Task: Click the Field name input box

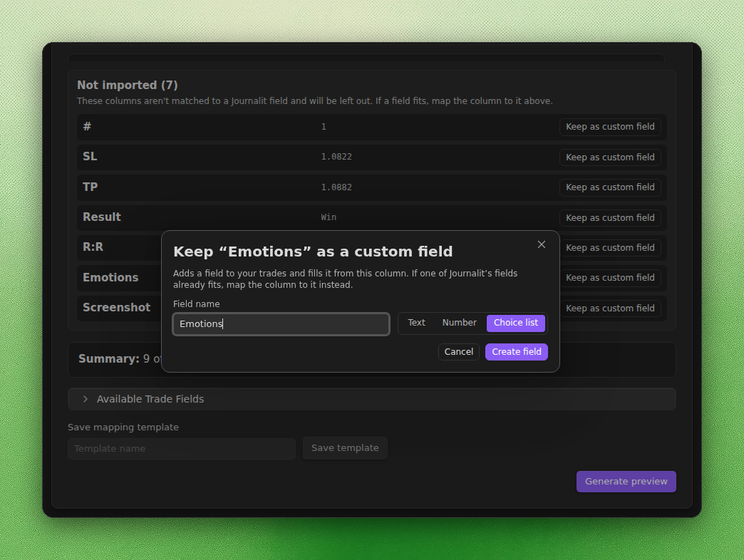Action: [x=281, y=324]
